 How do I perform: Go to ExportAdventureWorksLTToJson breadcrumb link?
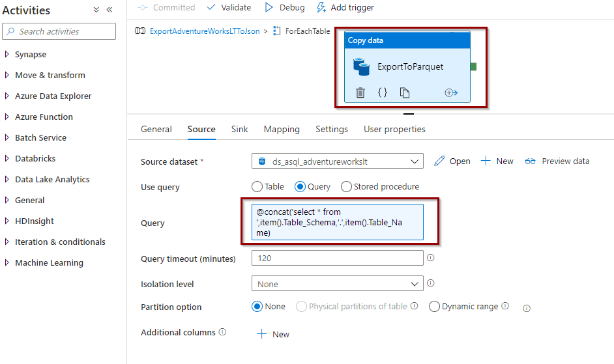point(205,31)
